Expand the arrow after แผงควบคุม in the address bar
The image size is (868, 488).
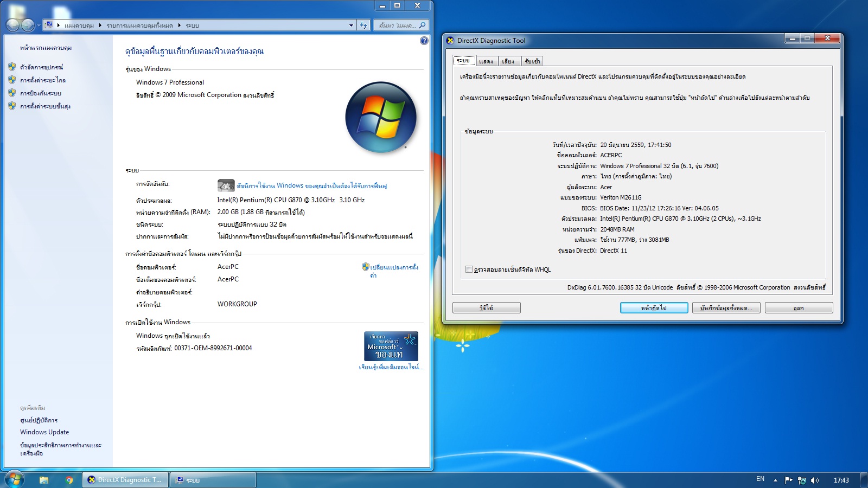pyautogui.click(x=100, y=25)
